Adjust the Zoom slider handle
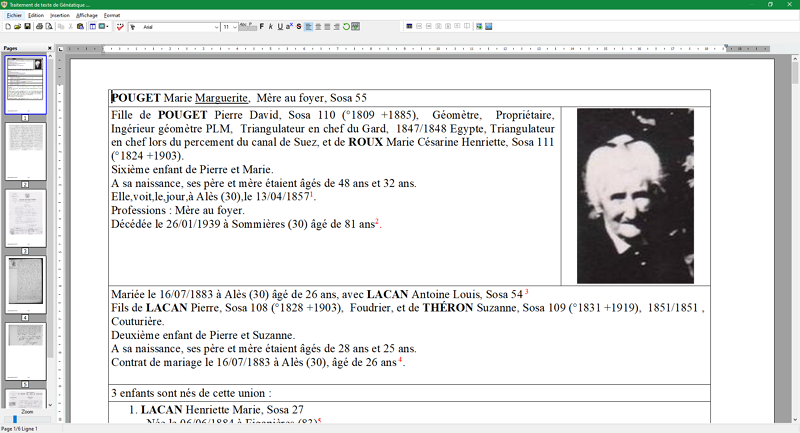The height and width of the screenshot is (433, 800). (15, 419)
